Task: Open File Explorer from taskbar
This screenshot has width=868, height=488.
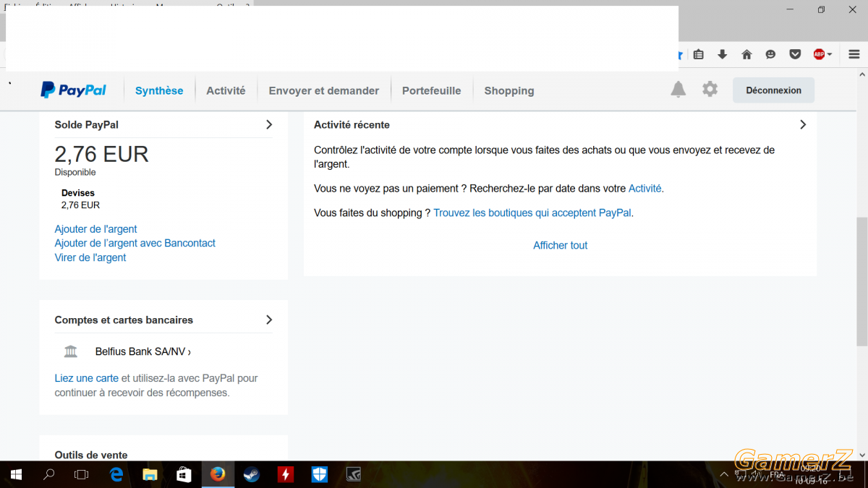Action: click(x=150, y=474)
